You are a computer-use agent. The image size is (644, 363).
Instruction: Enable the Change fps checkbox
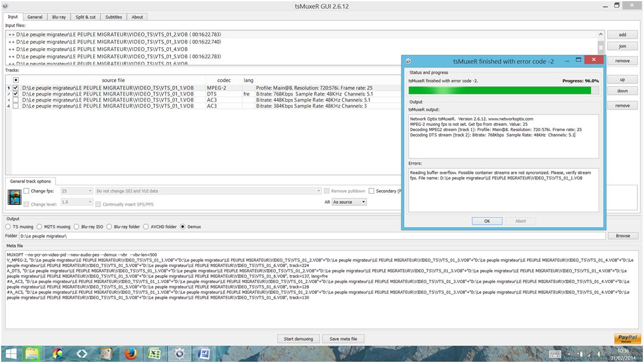26,191
